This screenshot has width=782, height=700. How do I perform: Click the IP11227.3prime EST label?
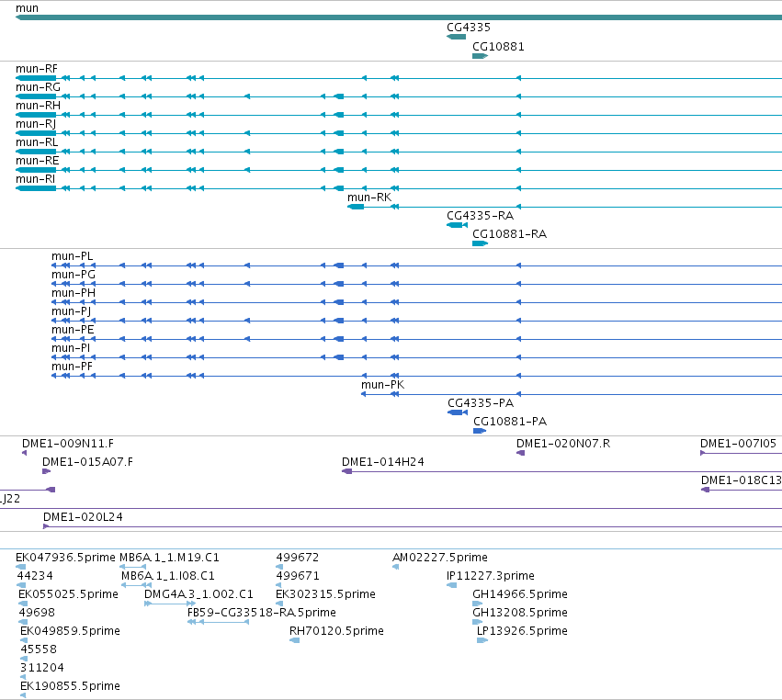(491, 576)
